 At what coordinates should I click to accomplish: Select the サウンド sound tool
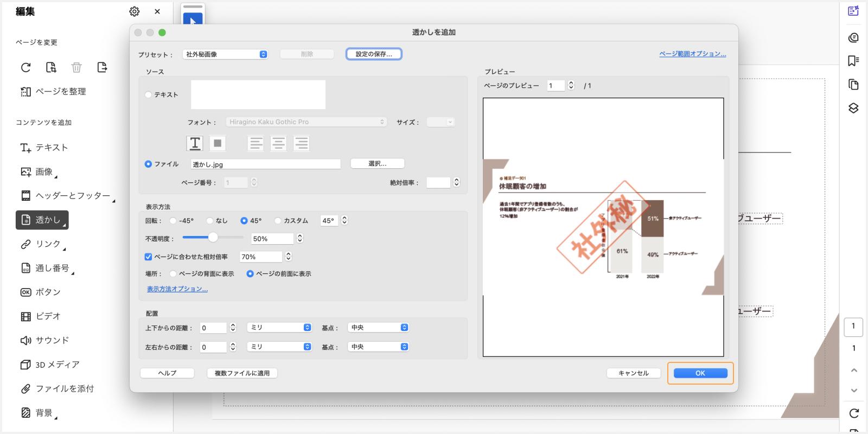[44, 340]
